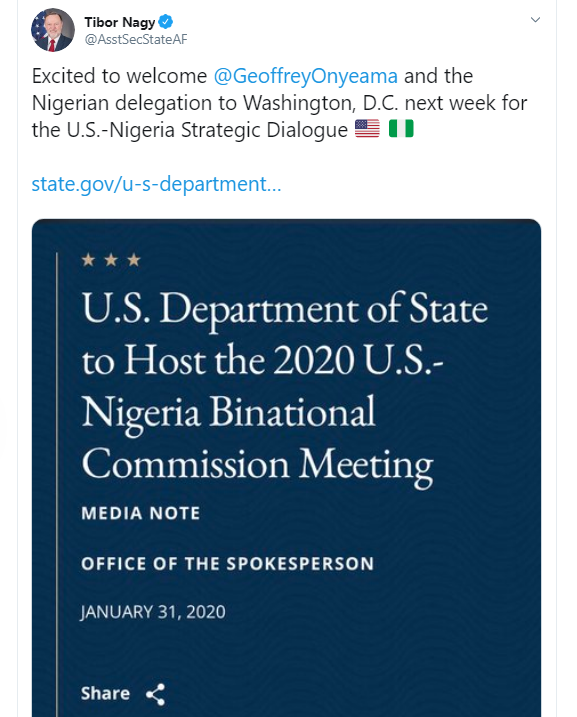Click the gold vertical line in card

(x=57, y=484)
